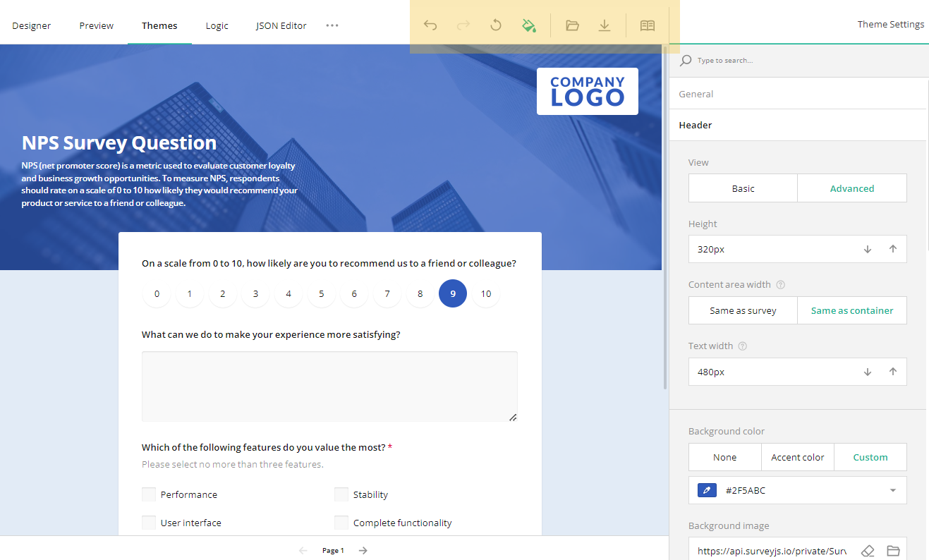Open the background image file browser icon
This screenshot has width=929, height=560.
(893, 551)
